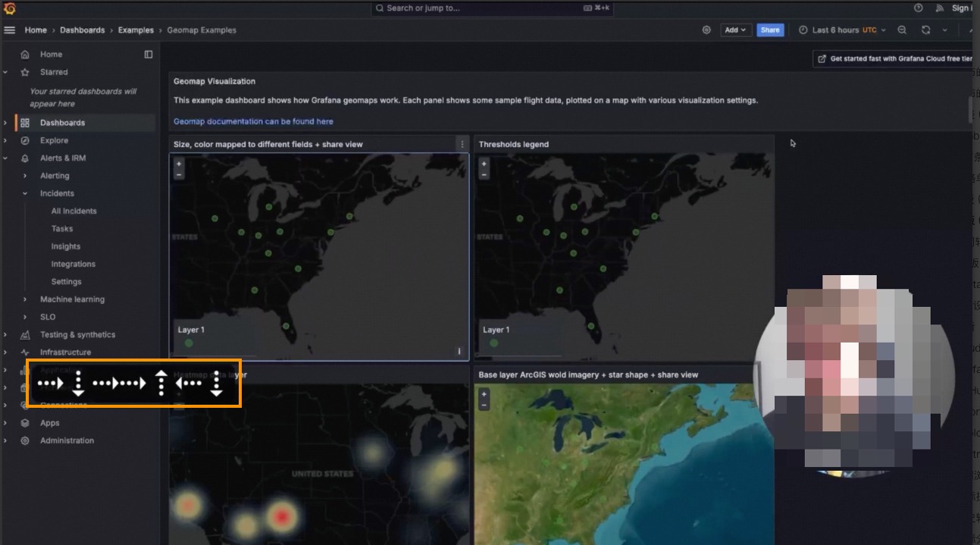Open the Last 6 hours time picker

842,30
